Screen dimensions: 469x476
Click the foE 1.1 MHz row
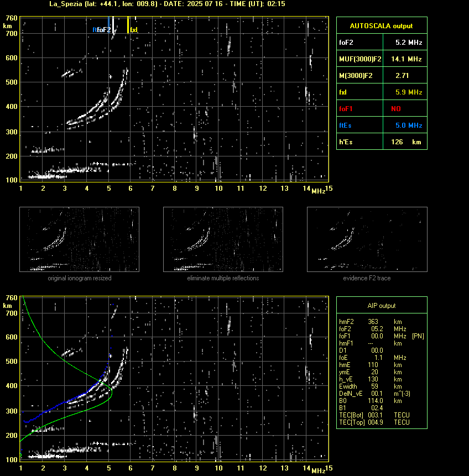pos(372,358)
